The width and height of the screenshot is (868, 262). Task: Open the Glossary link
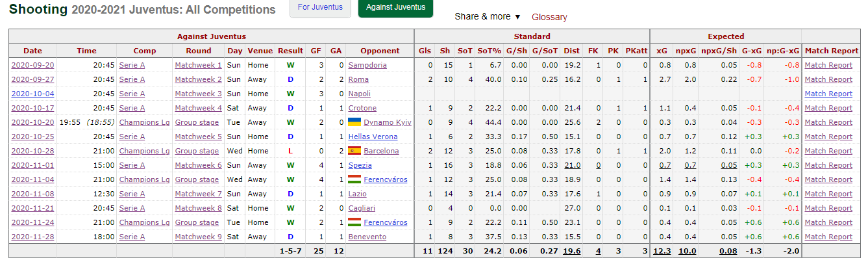click(x=549, y=18)
